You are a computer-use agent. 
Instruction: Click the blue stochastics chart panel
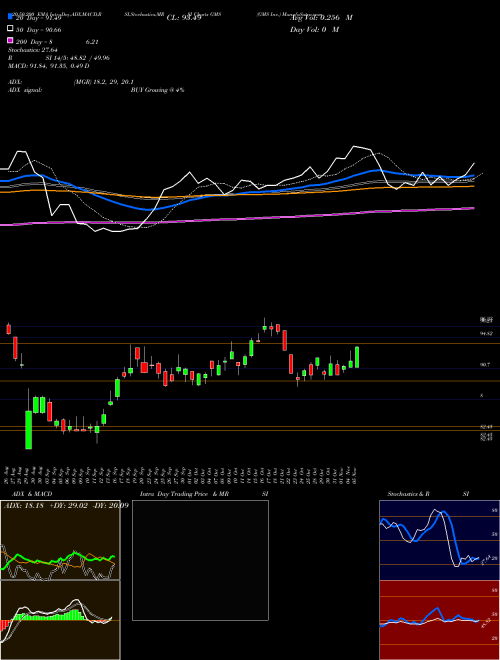tap(439, 540)
